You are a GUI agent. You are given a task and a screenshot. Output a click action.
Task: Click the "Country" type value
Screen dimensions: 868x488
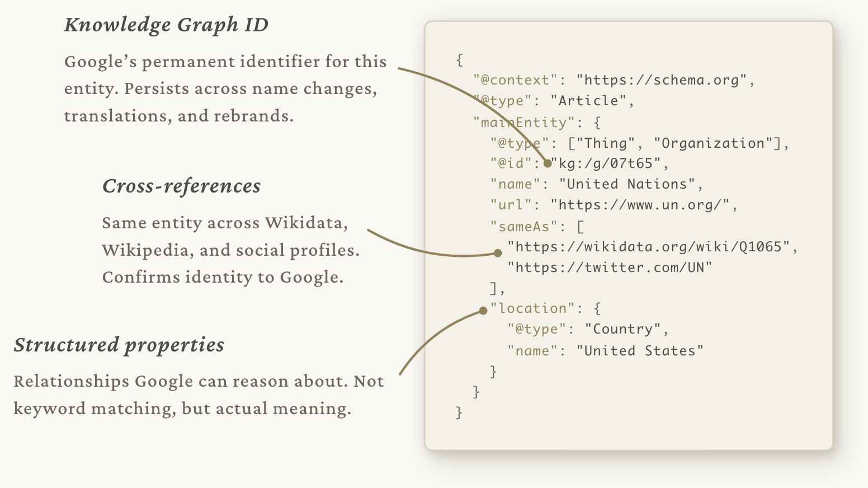(x=623, y=329)
